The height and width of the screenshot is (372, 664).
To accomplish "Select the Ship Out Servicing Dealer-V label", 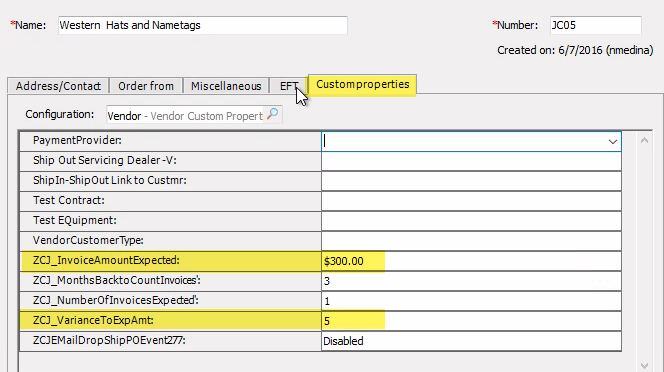I will coord(105,160).
